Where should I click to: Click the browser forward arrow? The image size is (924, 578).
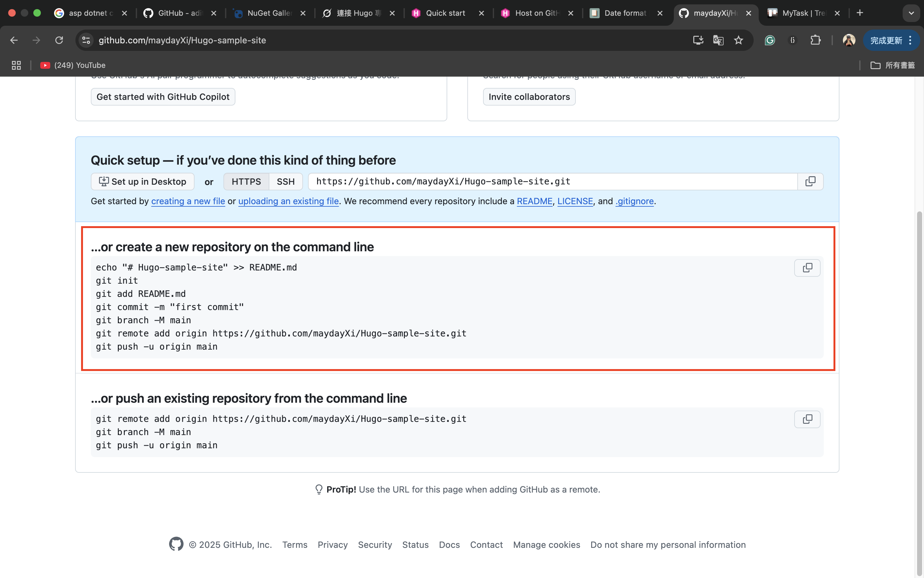[36, 40]
